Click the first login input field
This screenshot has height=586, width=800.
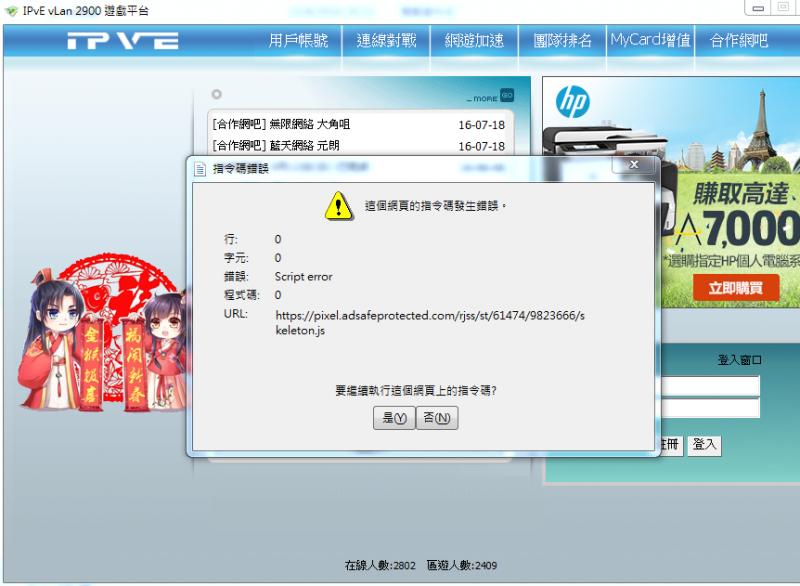click(711, 387)
